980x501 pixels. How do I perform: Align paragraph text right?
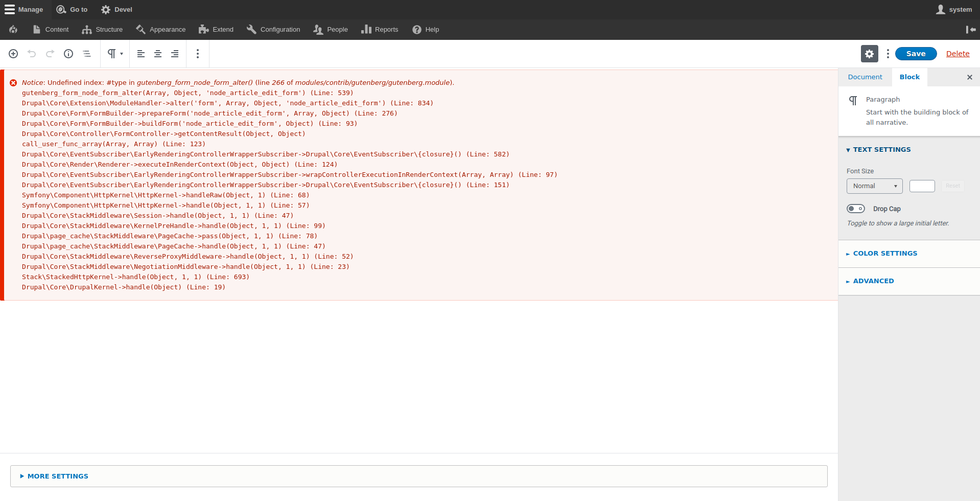coord(175,54)
